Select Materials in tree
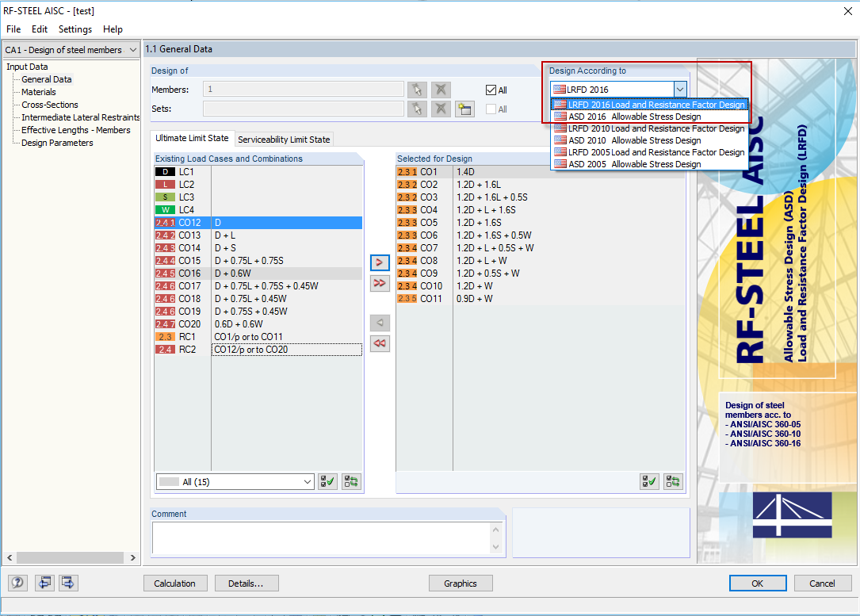The image size is (860, 616). [x=38, y=92]
